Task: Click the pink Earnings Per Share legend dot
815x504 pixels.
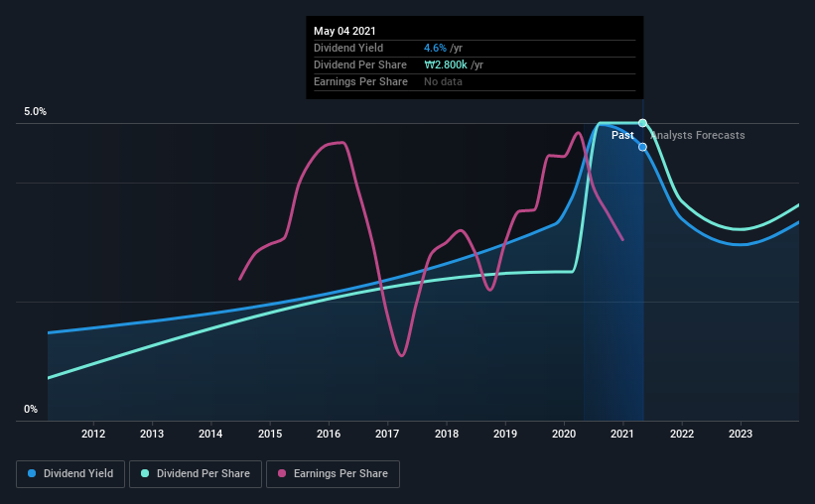Action: click(282, 473)
